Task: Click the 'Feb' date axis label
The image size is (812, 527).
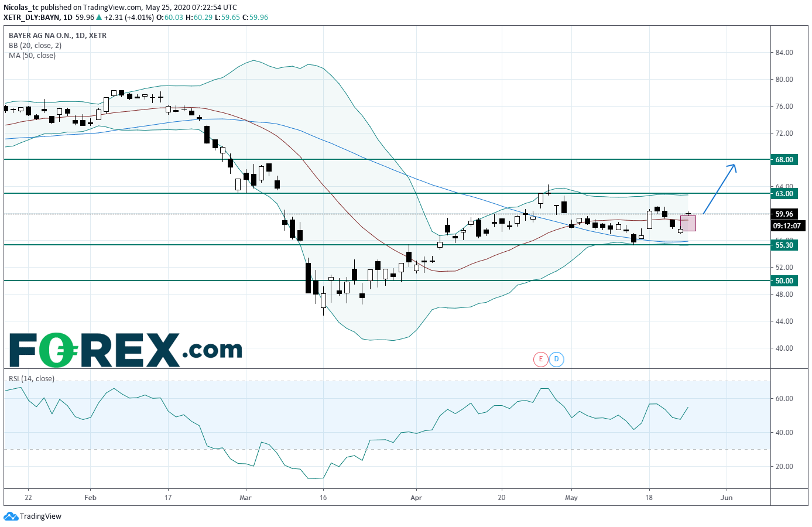Action: (90, 498)
